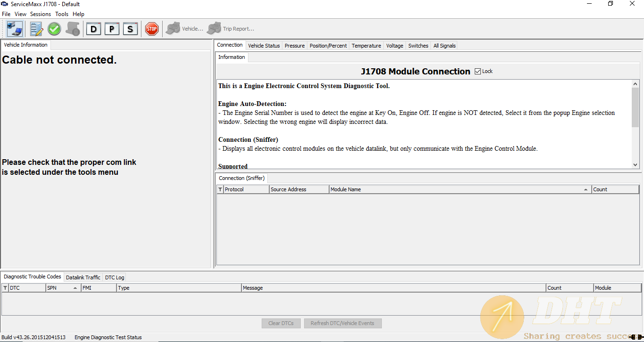Switch to the Vehicle Status tab

264,46
